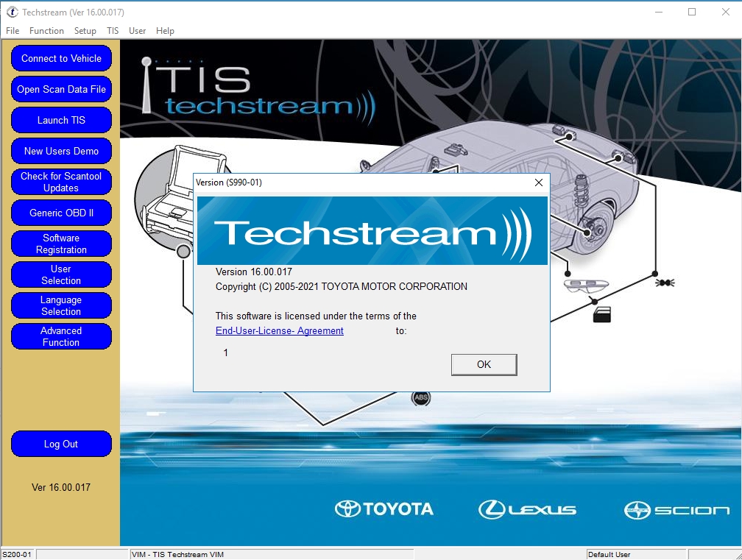
Task: Open Generic OBD II mode
Action: click(61, 213)
